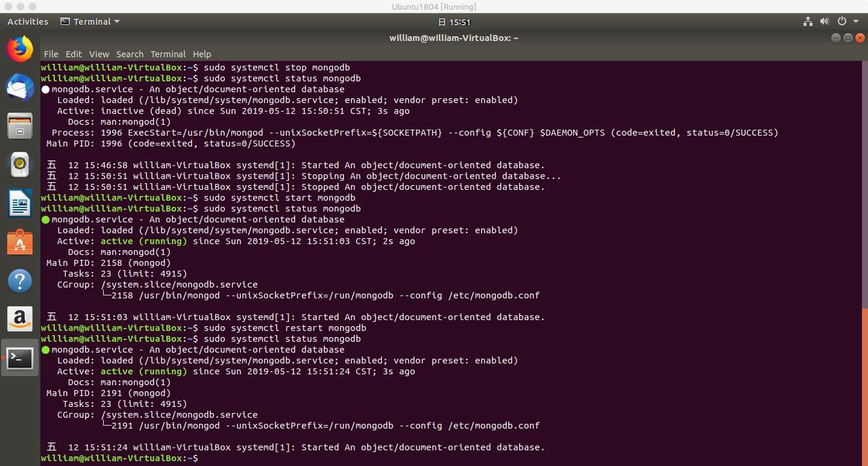The image size is (868, 466).
Task: Launch Firefox from the dock
Action: click(x=20, y=49)
